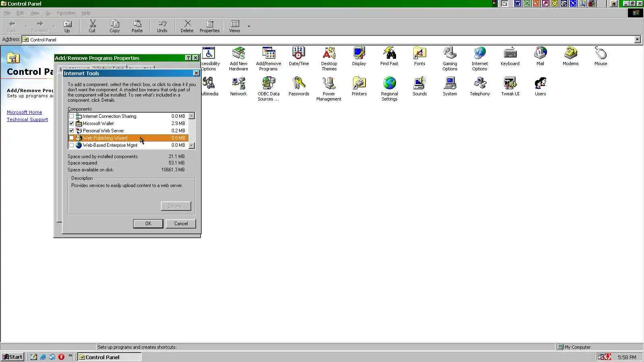Open the Add New Hardware icon
The width and height of the screenshot is (644, 362).
tap(238, 59)
